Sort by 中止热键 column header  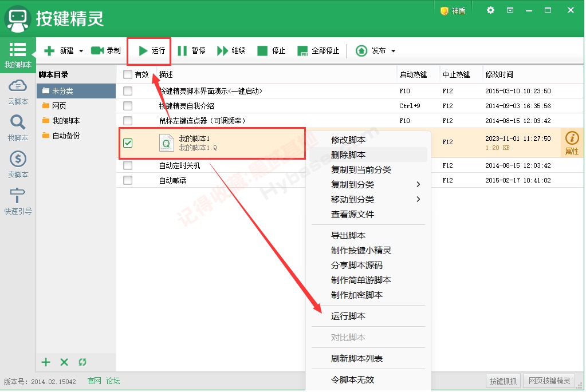pos(456,74)
